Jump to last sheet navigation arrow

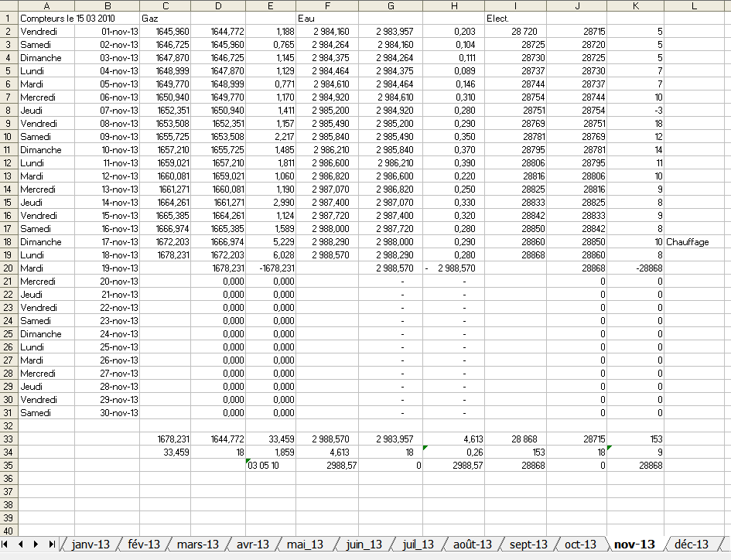52,545
